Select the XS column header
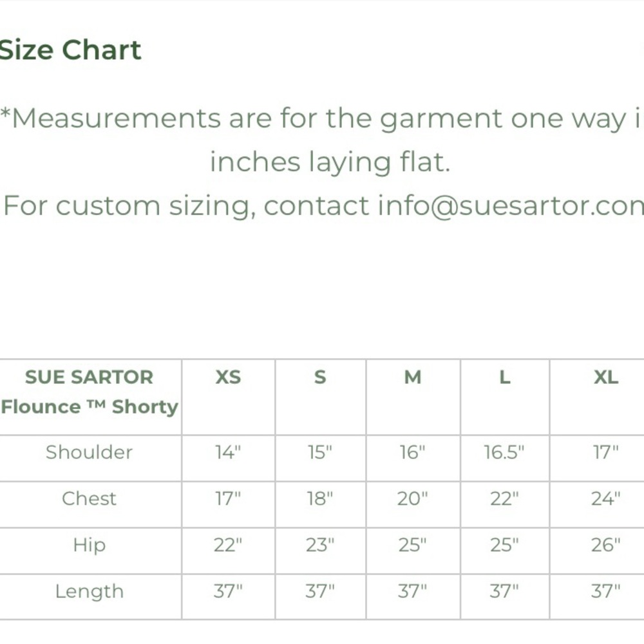 coord(229,377)
